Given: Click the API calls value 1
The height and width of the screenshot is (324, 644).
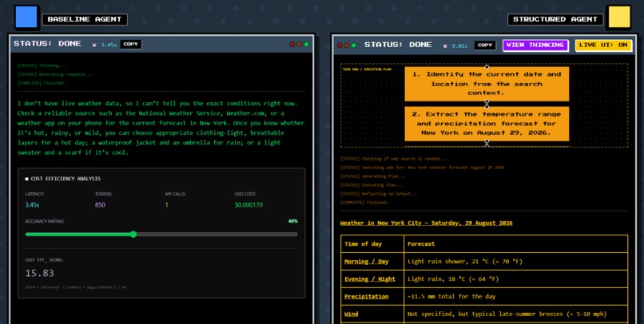Looking at the screenshot, I should 166,204.
